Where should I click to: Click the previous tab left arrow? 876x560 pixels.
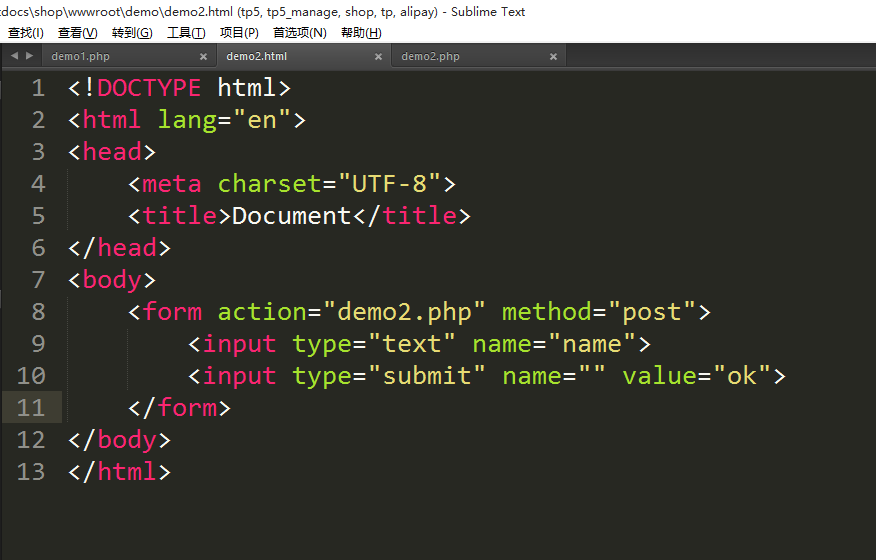click(14, 56)
